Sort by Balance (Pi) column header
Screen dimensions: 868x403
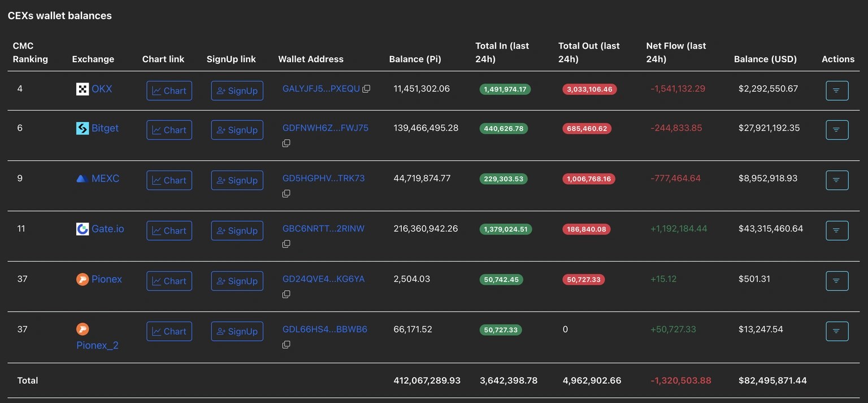click(415, 59)
